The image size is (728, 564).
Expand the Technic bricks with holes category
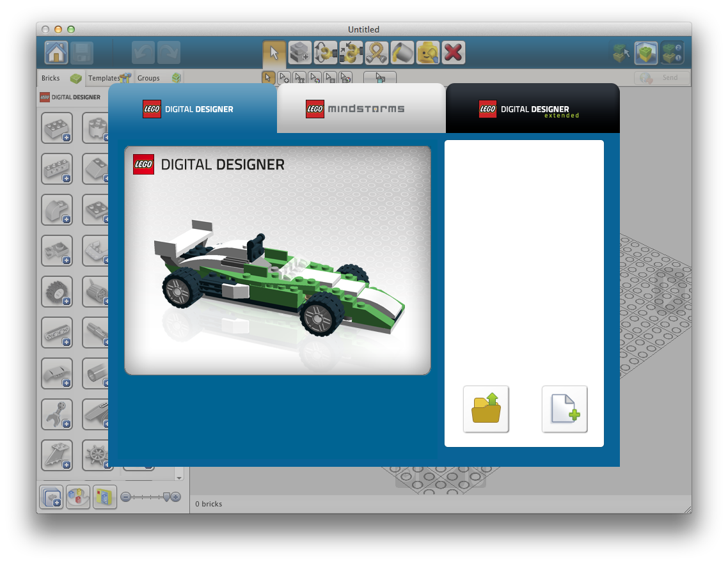[x=57, y=169]
